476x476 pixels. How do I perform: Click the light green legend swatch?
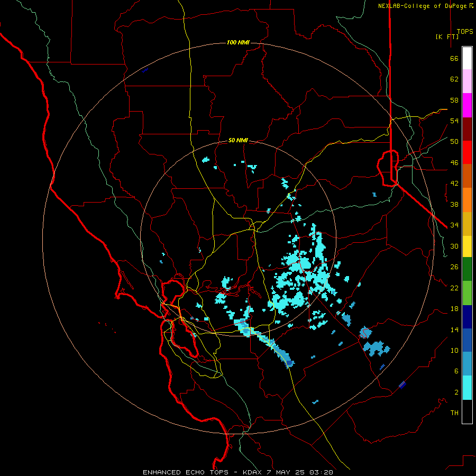[x=467, y=293]
